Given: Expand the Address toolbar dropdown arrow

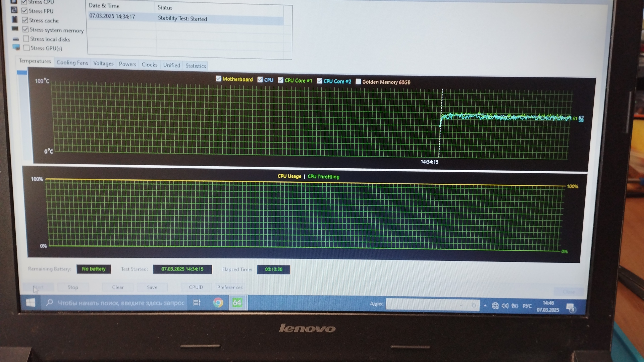Looking at the screenshot, I should 461,305.
